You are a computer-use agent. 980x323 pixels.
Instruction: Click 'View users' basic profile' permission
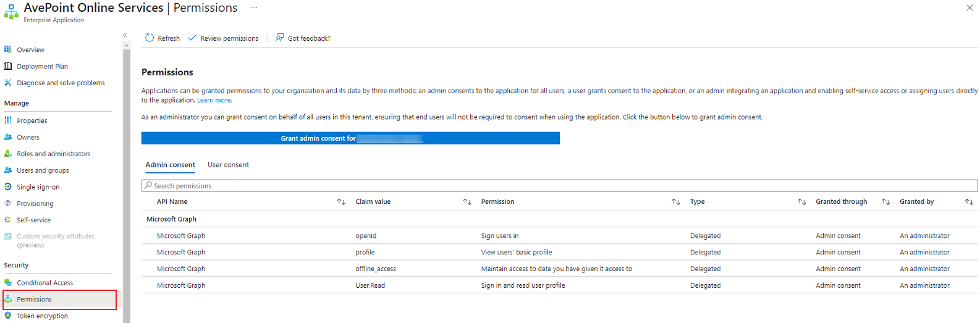[x=517, y=252]
